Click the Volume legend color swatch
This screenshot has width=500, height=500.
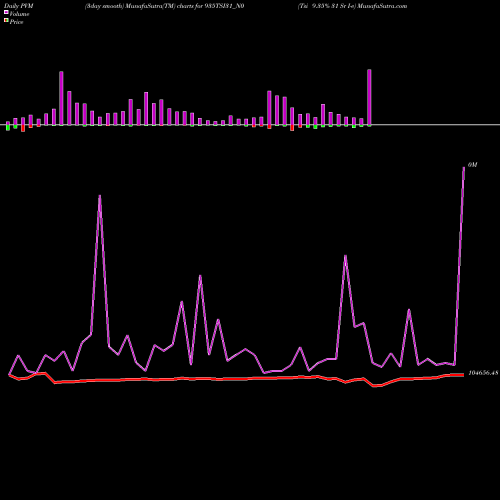tap(6, 13)
